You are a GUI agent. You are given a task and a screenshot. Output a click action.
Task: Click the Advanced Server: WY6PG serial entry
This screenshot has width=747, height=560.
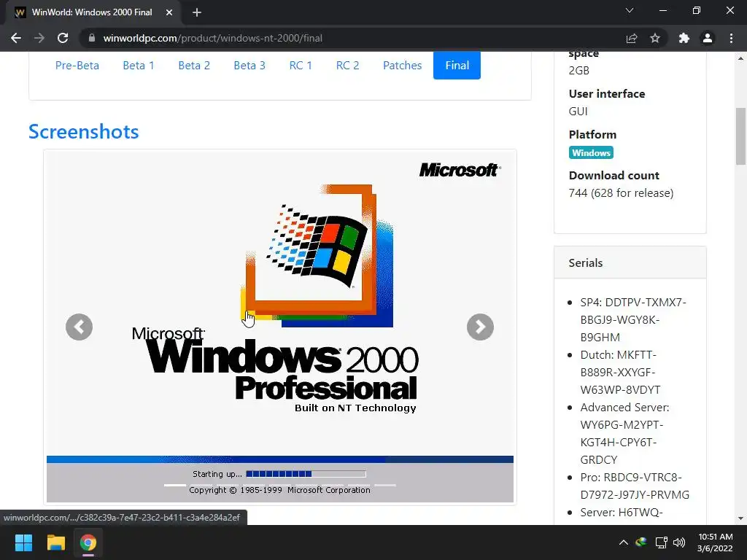[x=624, y=433]
